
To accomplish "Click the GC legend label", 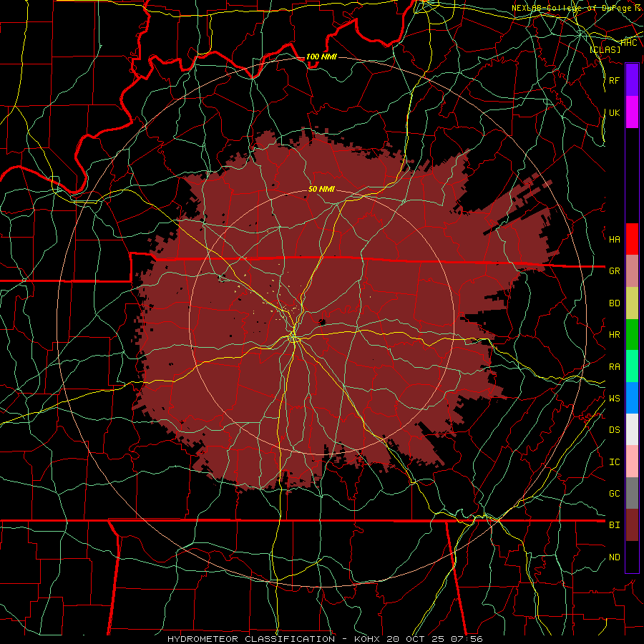I will [x=614, y=494].
